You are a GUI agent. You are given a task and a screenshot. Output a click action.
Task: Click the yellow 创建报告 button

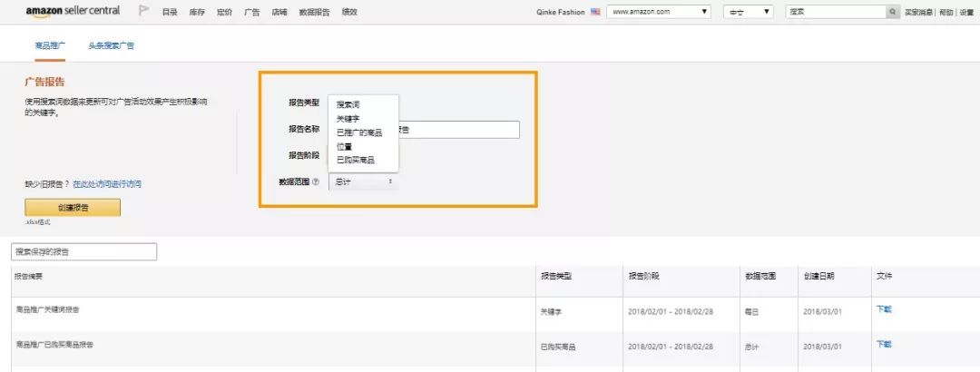click(x=73, y=207)
